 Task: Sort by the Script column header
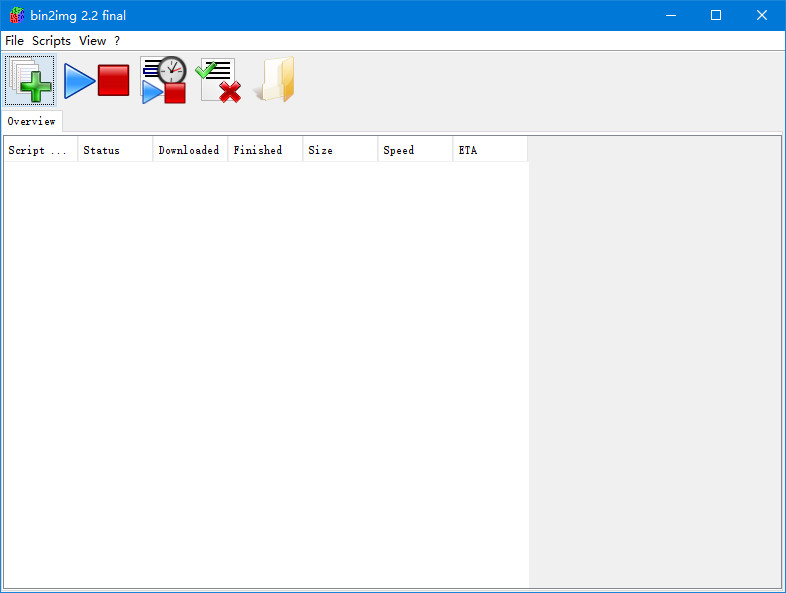click(x=40, y=150)
